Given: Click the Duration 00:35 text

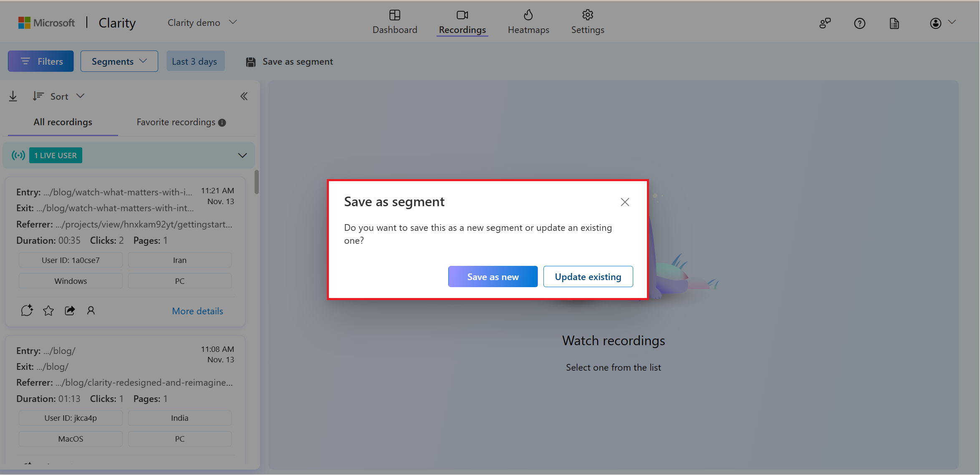Looking at the screenshot, I should coord(48,240).
